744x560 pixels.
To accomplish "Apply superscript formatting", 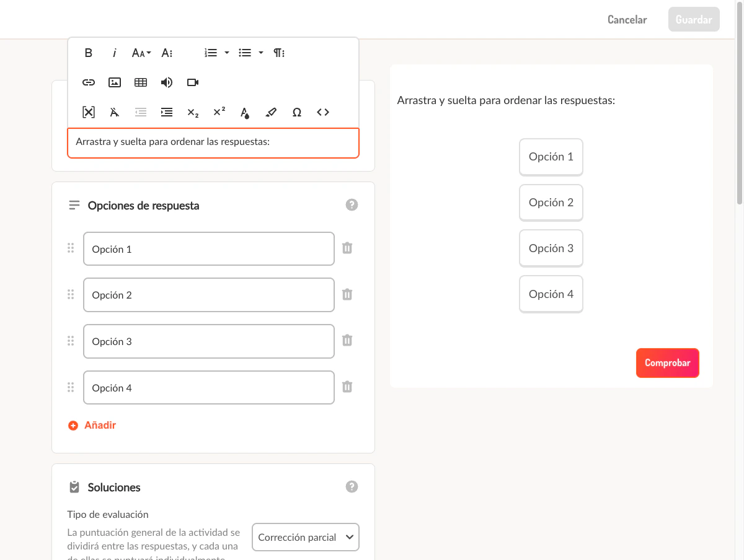I will pyautogui.click(x=218, y=112).
